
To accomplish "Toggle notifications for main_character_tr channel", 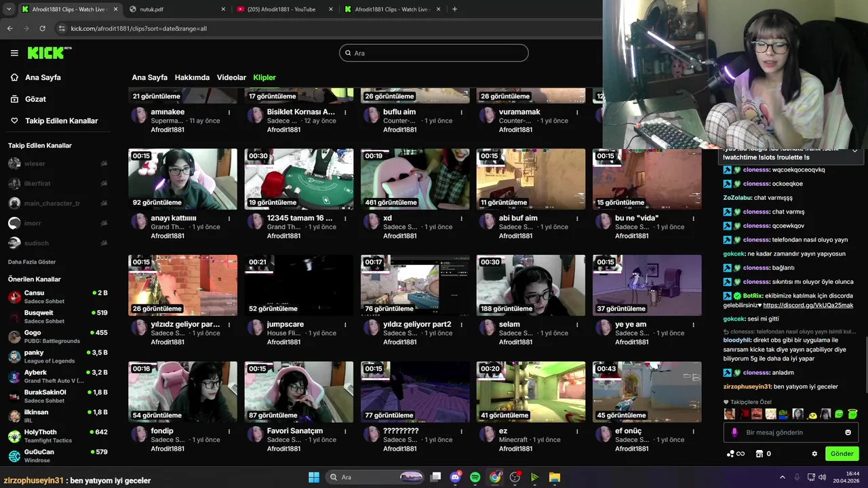I will coord(104,203).
